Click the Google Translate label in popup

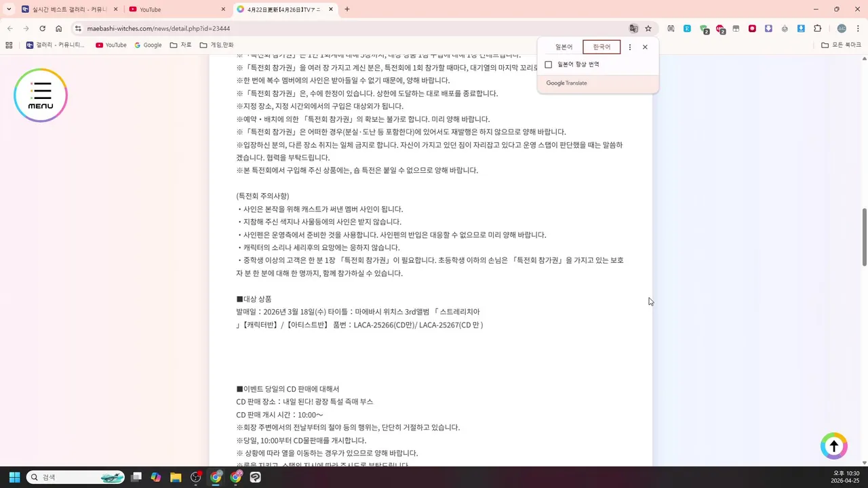567,83
